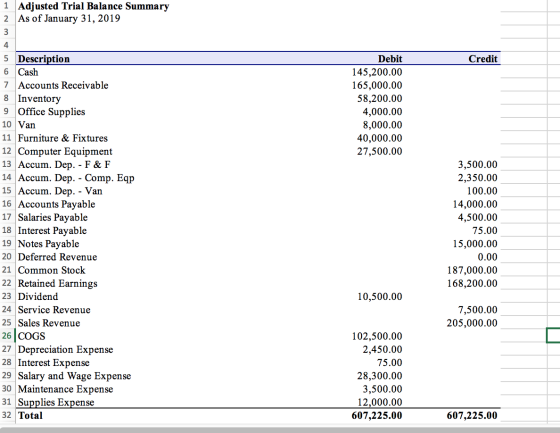The image size is (560, 433).
Task: Click Depreciation Expense debit 2,450.00
Action: [382, 349]
